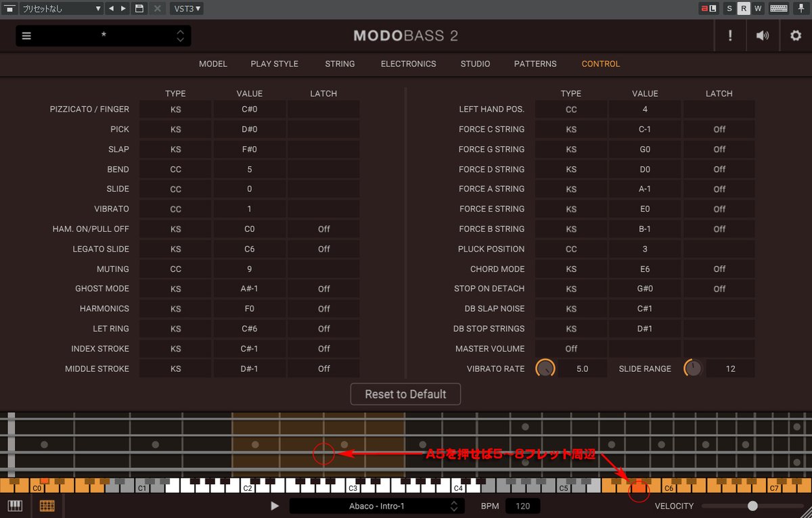Viewport: 812px width, 518px height.
Task: Click the PICK value cell D#0
Action: (x=250, y=129)
